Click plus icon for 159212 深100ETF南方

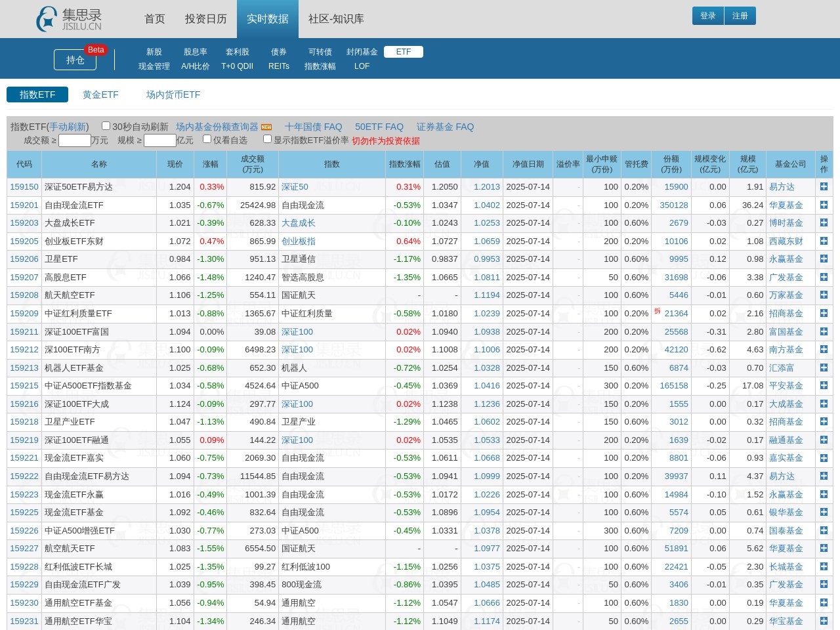824,350
